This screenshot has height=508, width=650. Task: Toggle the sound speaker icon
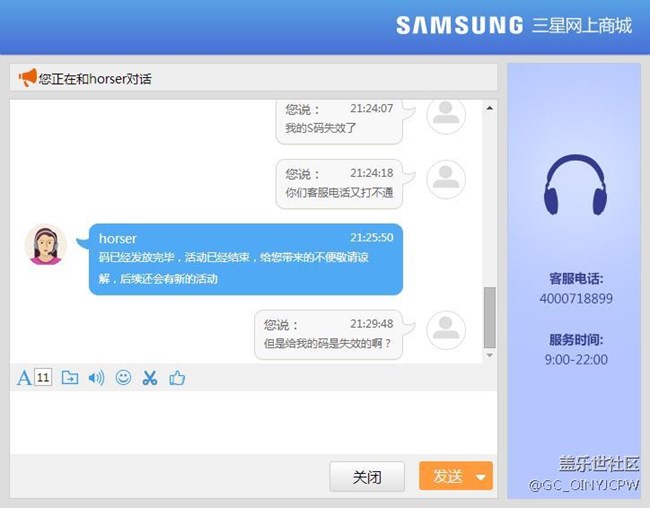[x=96, y=378]
